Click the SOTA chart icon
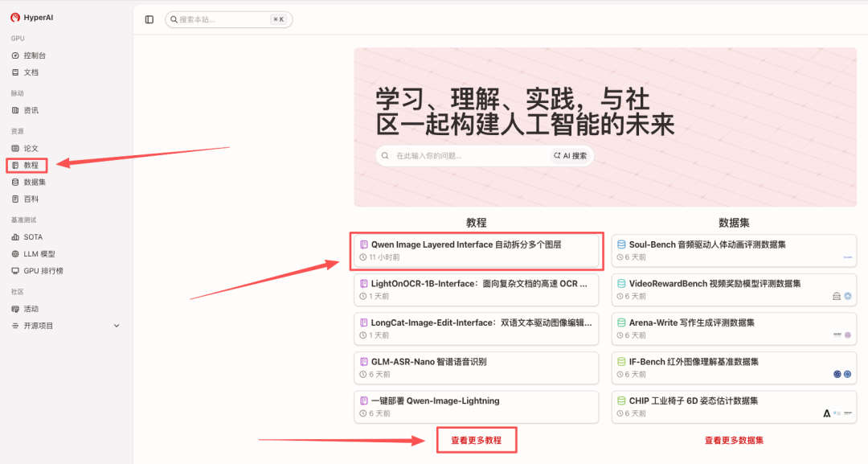This screenshot has width=868, height=464. coord(15,237)
